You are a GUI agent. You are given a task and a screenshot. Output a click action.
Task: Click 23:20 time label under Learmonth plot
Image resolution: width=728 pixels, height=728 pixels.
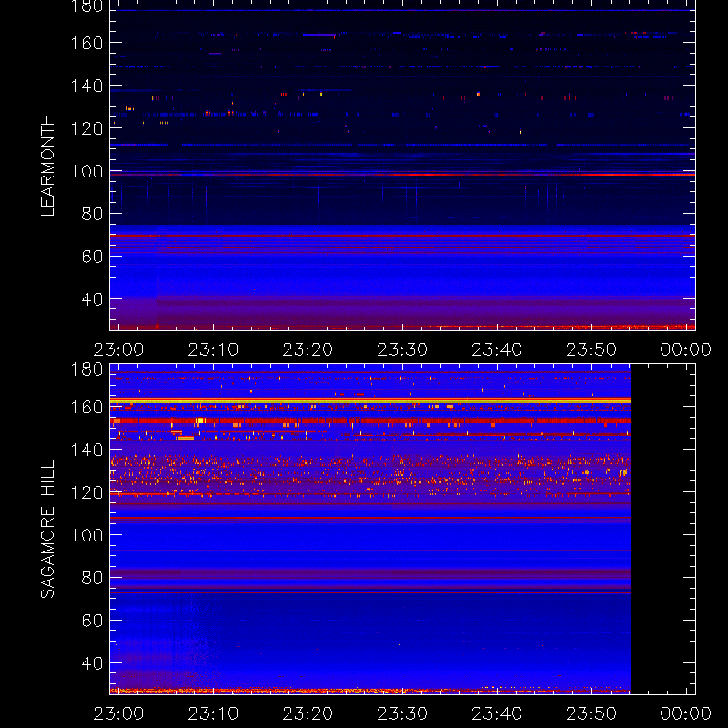(x=308, y=349)
